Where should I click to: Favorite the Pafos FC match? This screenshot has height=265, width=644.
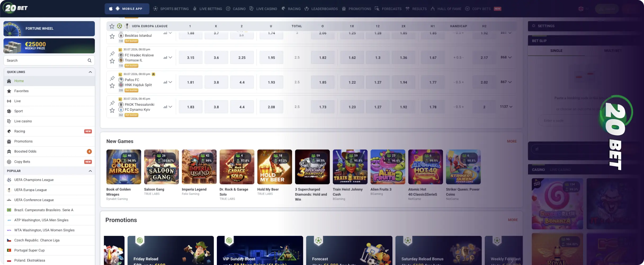[112, 86]
